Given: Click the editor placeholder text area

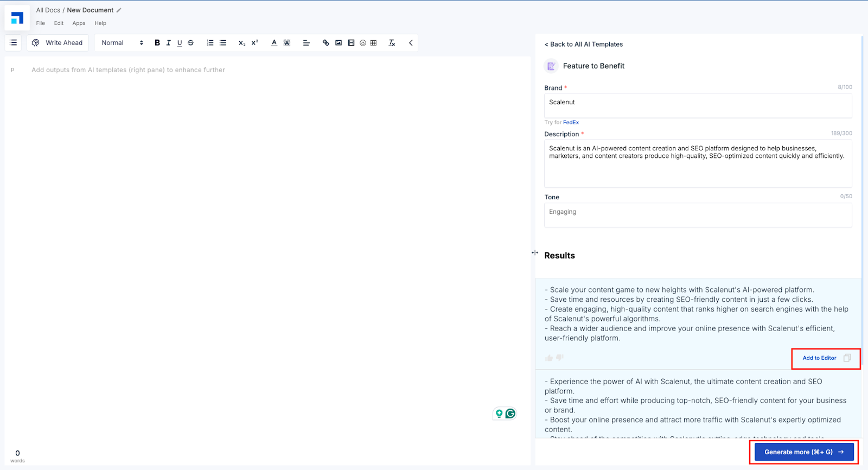Looking at the screenshot, I should click(128, 70).
